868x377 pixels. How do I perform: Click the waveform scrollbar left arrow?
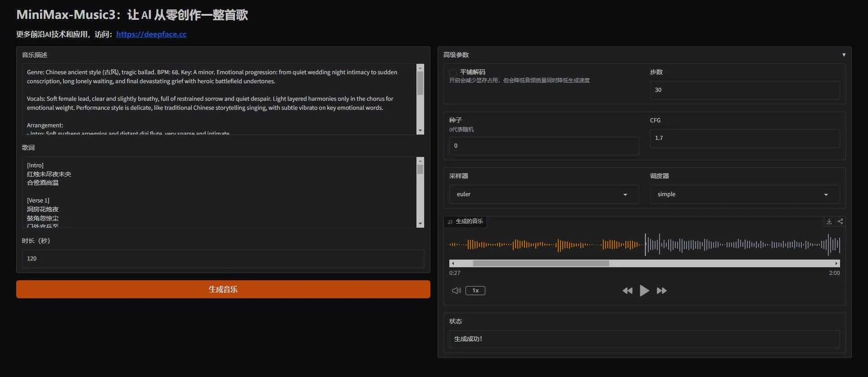(x=452, y=264)
